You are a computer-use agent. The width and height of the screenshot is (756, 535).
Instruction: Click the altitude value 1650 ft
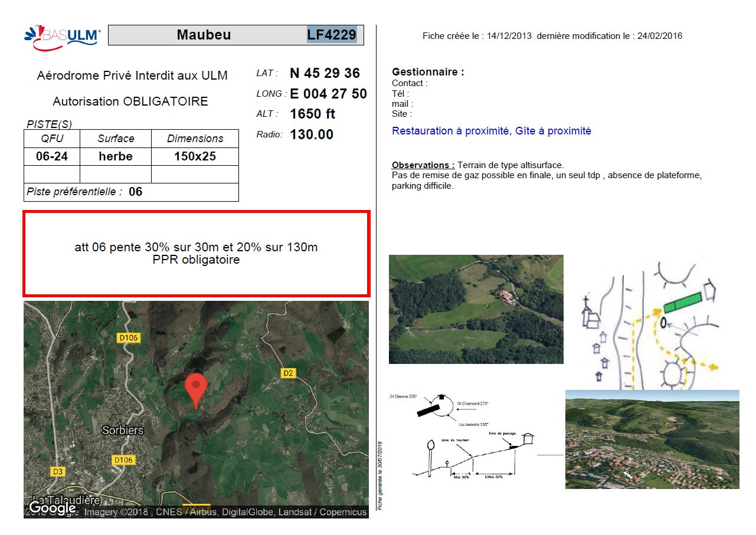pyautogui.click(x=313, y=114)
